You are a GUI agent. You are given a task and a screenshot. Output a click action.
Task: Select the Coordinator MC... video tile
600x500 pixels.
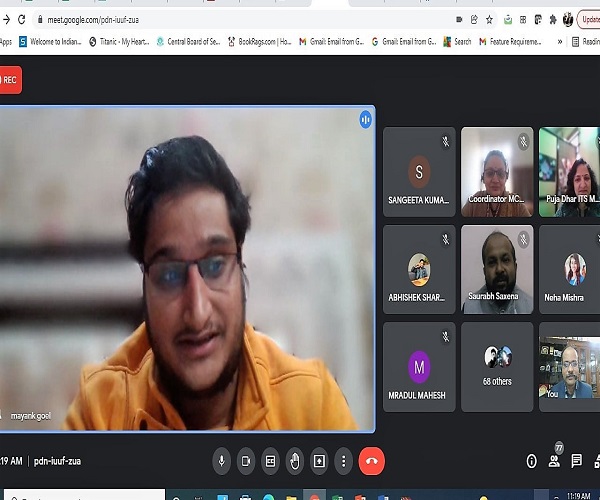point(497,172)
